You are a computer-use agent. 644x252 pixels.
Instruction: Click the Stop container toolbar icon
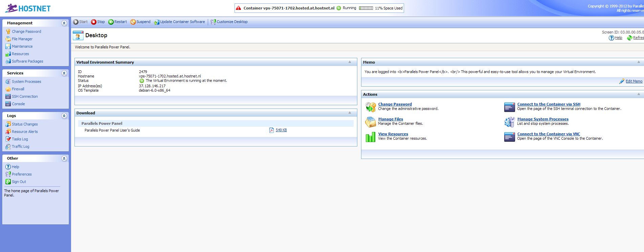tap(94, 22)
